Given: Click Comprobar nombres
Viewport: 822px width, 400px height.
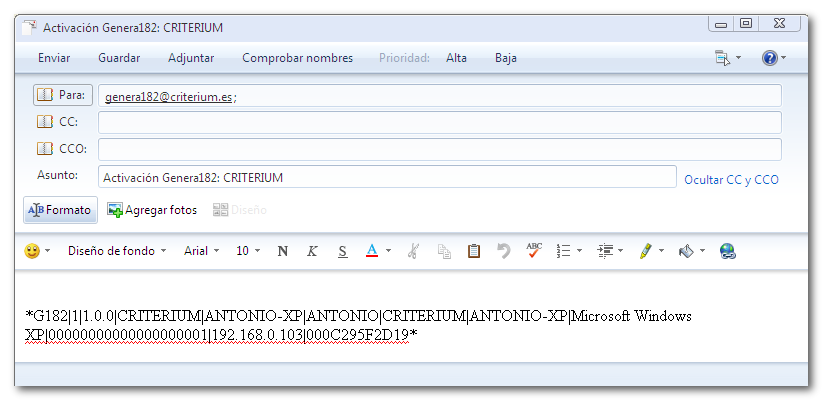Looking at the screenshot, I should point(298,58).
